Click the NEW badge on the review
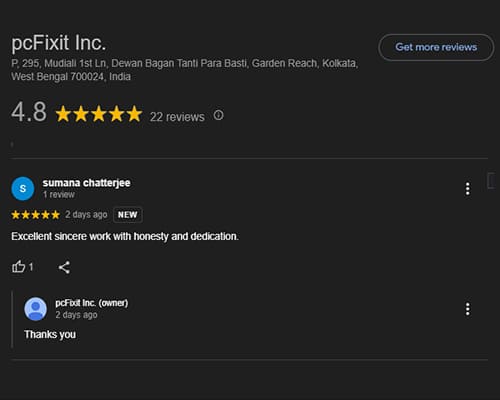 128,215
